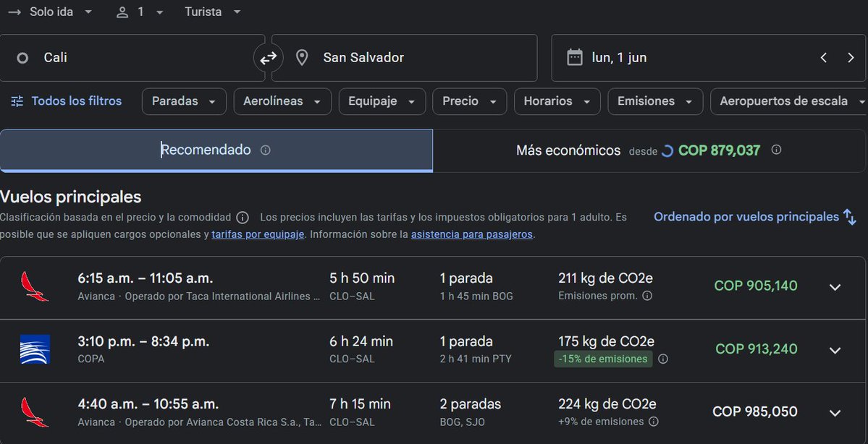Go to next departure date
This screenshot has width=868, height=444.
click(x=851, y=58)
